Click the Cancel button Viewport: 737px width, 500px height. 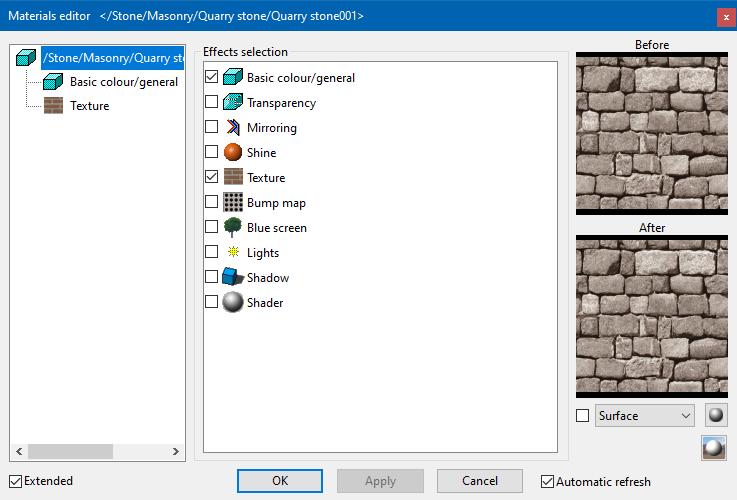click(480, 481)
